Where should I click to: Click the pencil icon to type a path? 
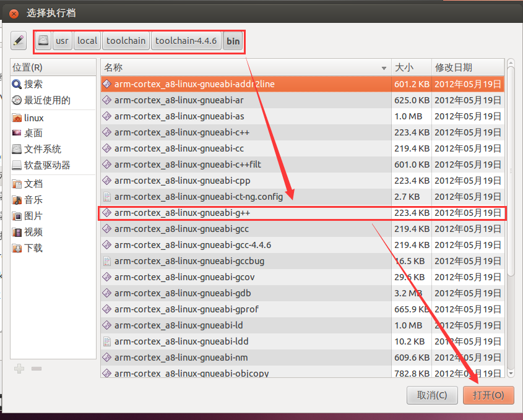pos(19,41)
